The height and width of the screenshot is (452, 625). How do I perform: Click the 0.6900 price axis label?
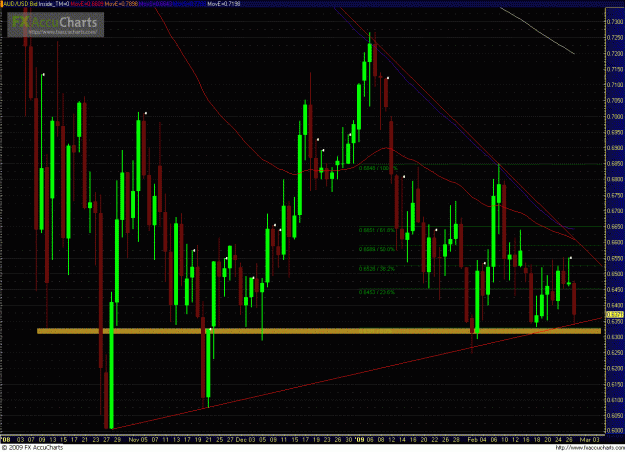click(615, 147)
